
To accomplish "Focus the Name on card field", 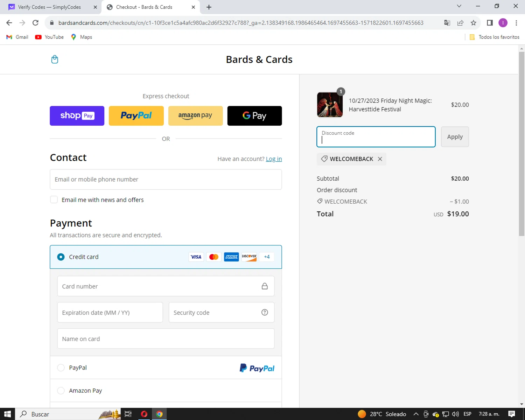I will point(166,338).
